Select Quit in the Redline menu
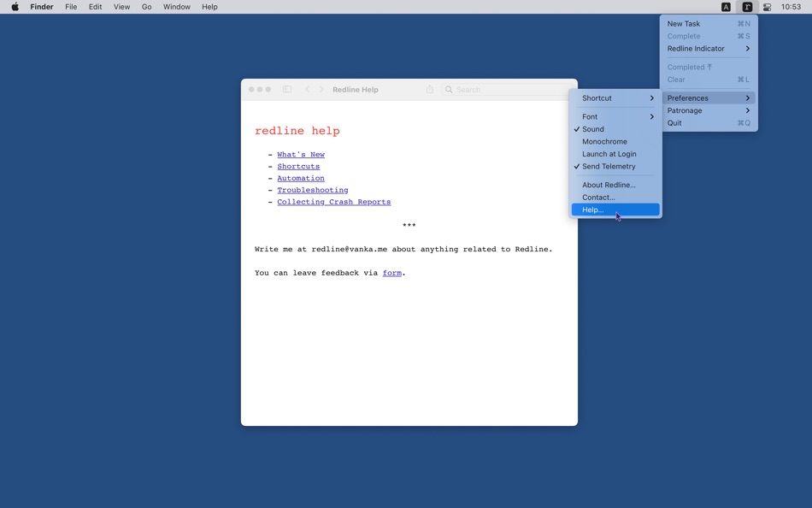The height and width of the screenshot is (508, 812). pyautogui.click(x=709, y=123)
